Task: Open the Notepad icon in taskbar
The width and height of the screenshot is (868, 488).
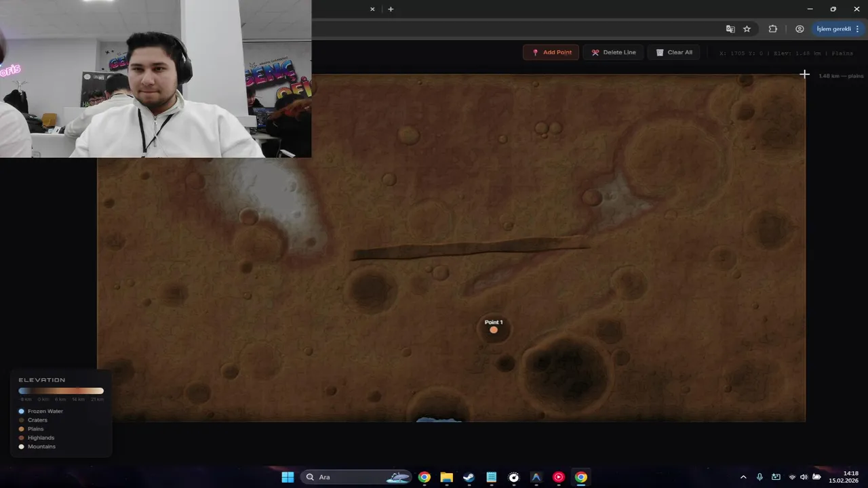Action: [x=492, y=477]
